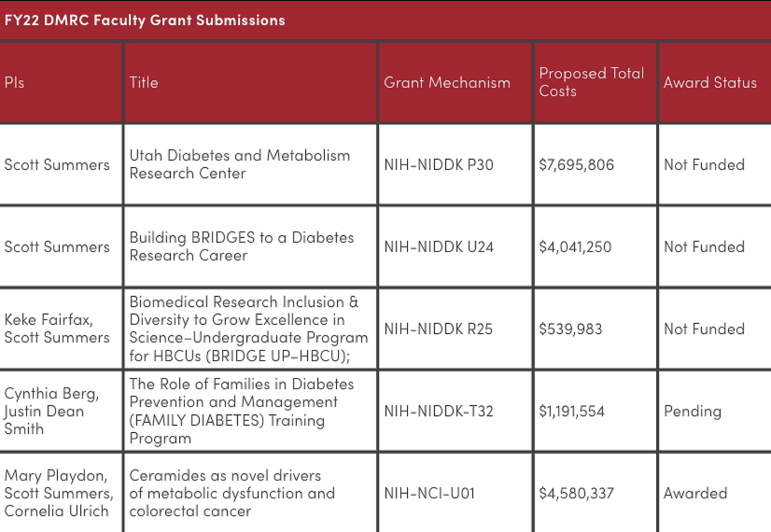Click the Award Status column header

click(x=715, y=82)
